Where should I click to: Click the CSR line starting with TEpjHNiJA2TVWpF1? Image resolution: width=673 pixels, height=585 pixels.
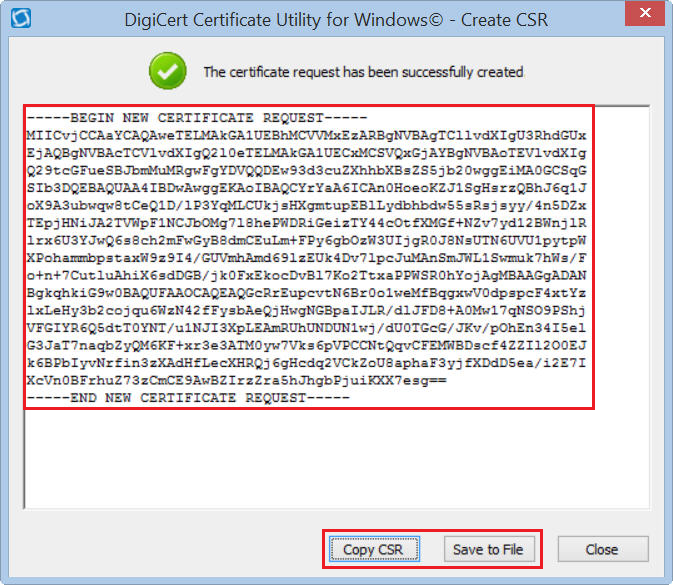(x=306, y=223)
